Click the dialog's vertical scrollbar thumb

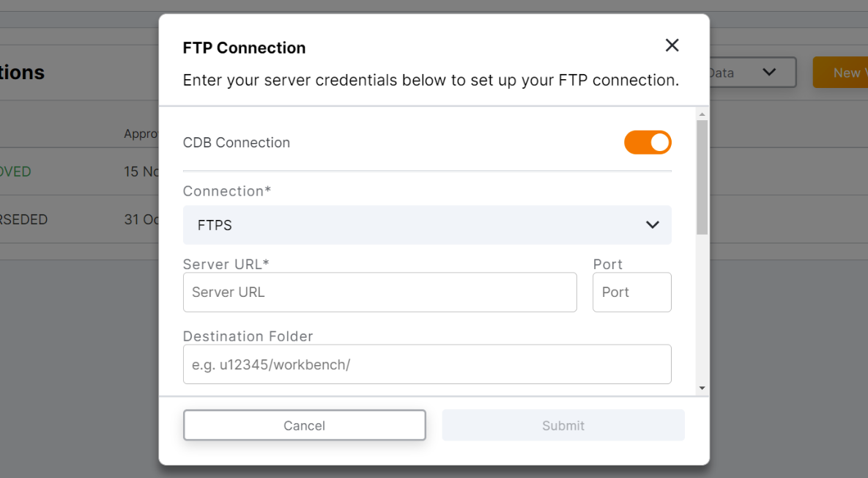(x=702, y=176)
